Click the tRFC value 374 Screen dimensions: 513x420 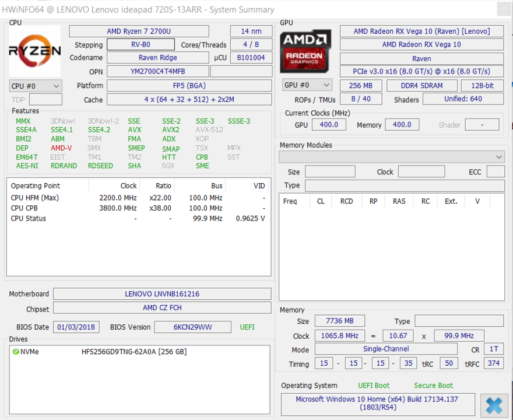click(493, 363)
